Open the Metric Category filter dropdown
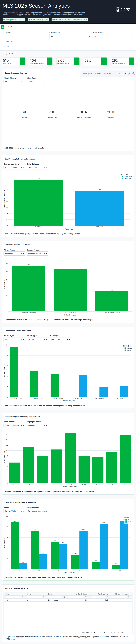Viewport: 136px width, 644px height. pos(113,36)
